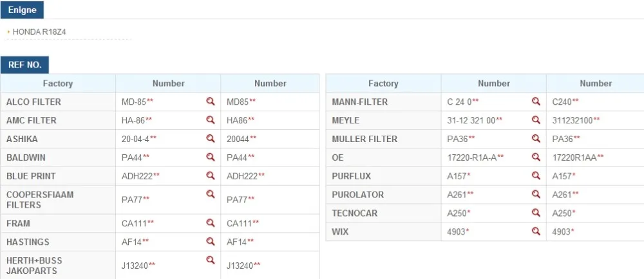Click the magnifier next to AMC FILTER HA-86
Image resolution: width=644 pixels, height=279 pixels.
pyautogui.click(x=211, y=120)
